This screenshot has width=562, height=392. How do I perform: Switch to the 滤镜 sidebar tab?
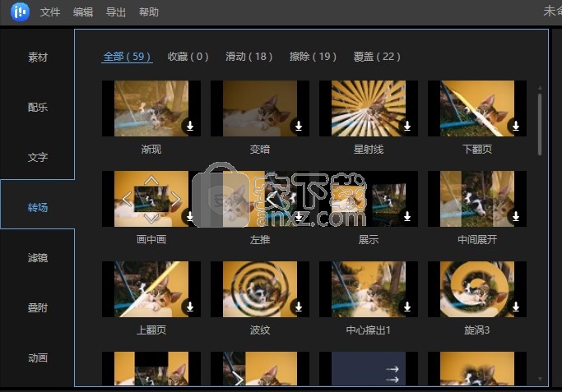[38, 257]
